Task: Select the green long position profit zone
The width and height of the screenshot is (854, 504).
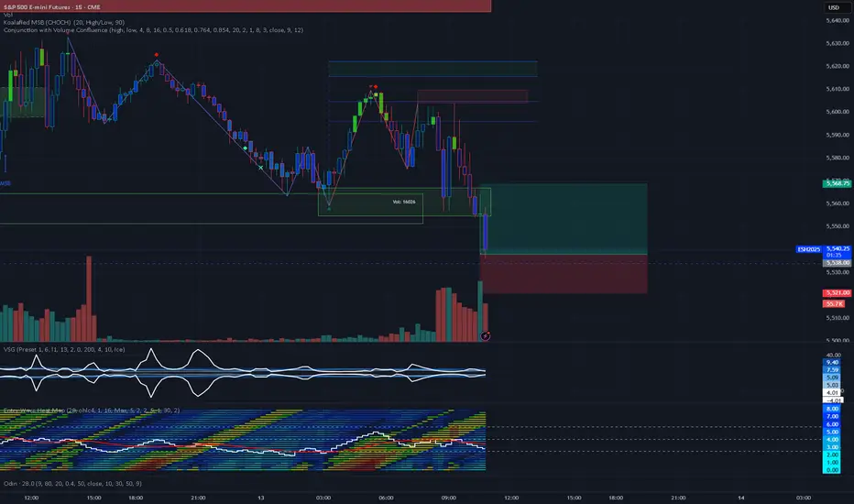Action: 564,219
